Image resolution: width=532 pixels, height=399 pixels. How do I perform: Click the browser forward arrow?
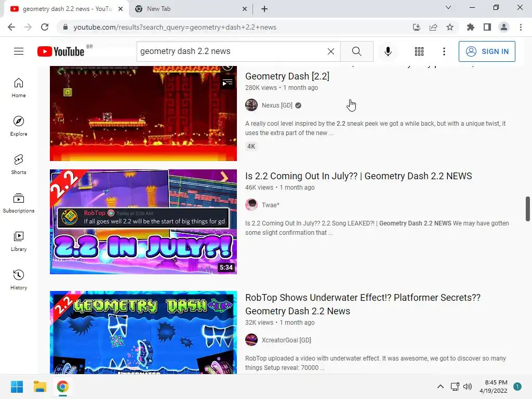pos(28,27)
